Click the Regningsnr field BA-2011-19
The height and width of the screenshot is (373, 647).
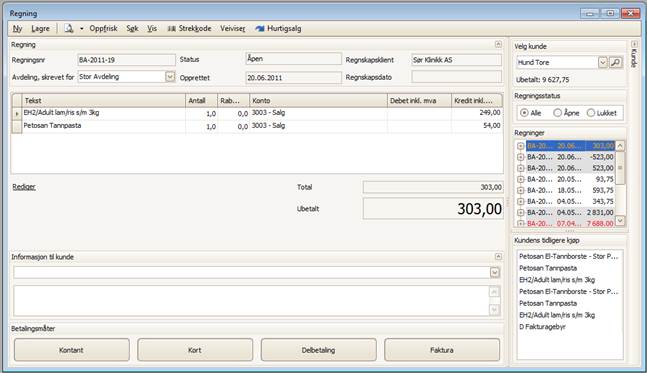coord(126,60)
